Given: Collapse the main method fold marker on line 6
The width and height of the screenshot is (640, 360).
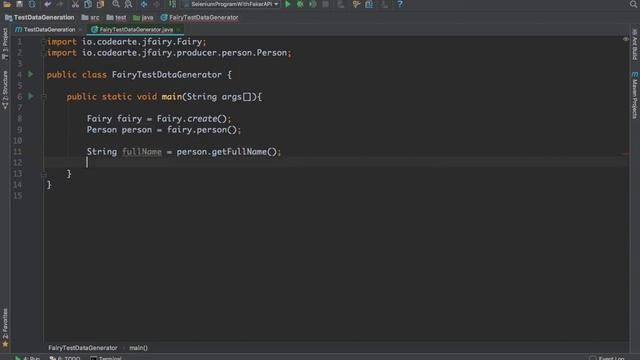Looking at the screenshot, I should point(43,96).
